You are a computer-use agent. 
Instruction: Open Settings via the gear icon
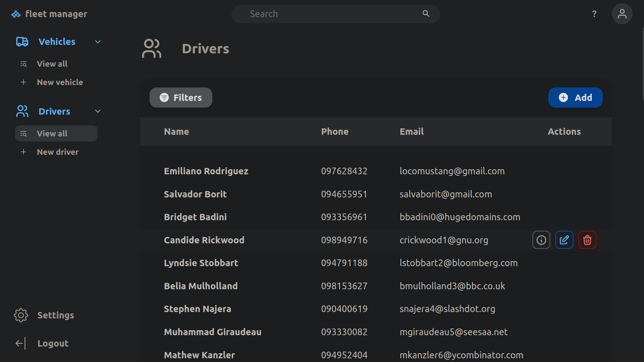[x=21, y=315]
